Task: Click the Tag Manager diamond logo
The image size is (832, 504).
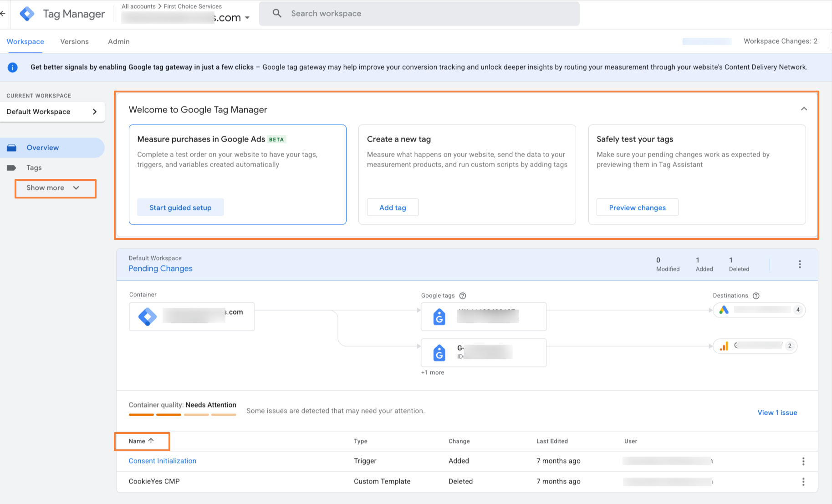Action: 27,14
